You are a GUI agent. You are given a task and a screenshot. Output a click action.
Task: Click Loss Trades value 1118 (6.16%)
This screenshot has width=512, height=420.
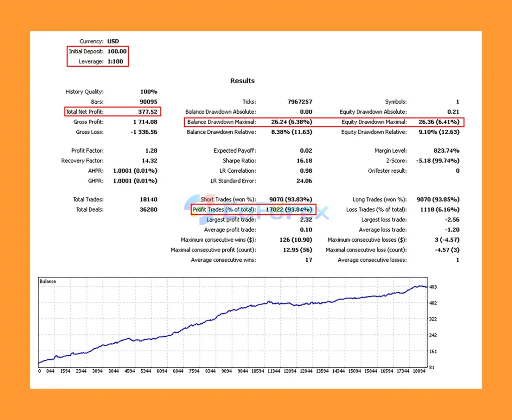(441, 209)
